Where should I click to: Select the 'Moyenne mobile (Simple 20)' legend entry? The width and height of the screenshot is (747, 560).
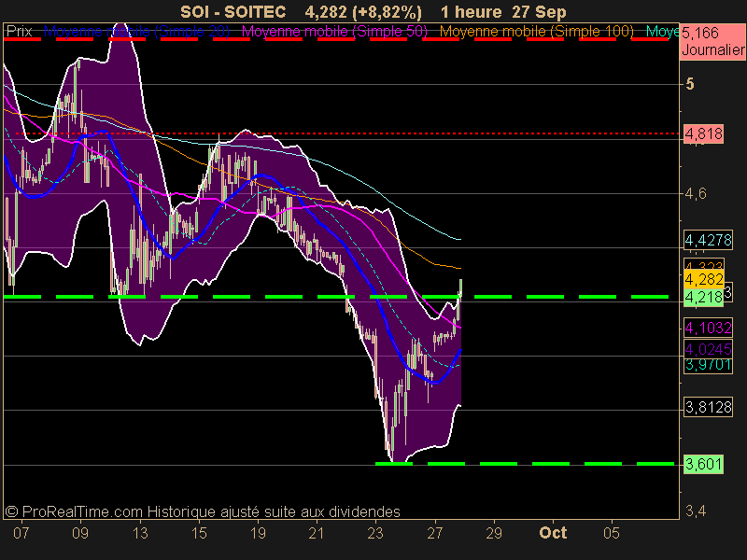[136, 32]
